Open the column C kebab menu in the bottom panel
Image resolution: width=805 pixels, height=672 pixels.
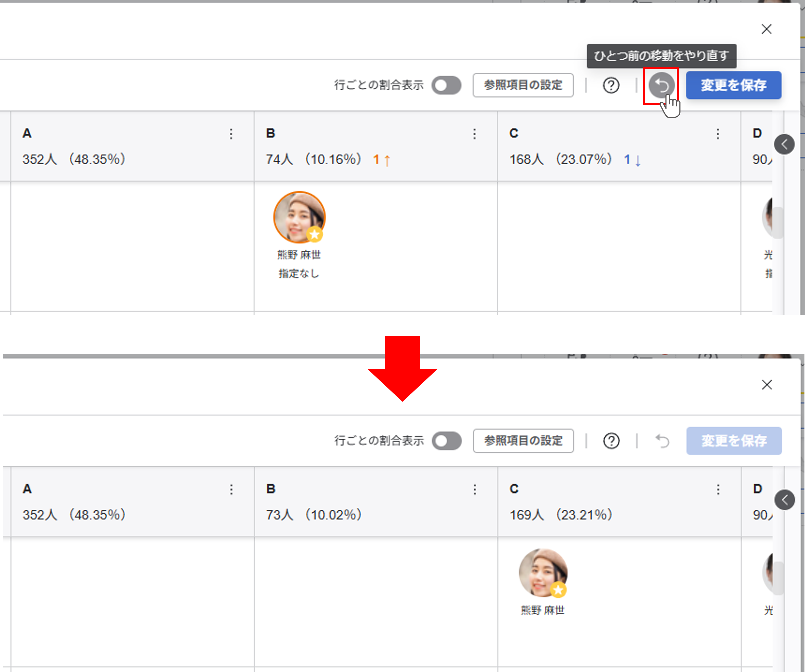[x=718, y=489]
